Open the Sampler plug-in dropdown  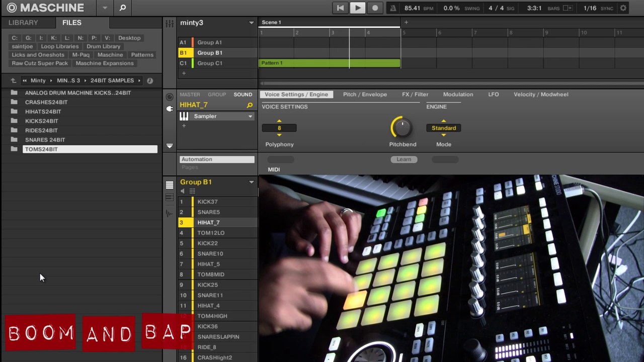tap(250, 116)
